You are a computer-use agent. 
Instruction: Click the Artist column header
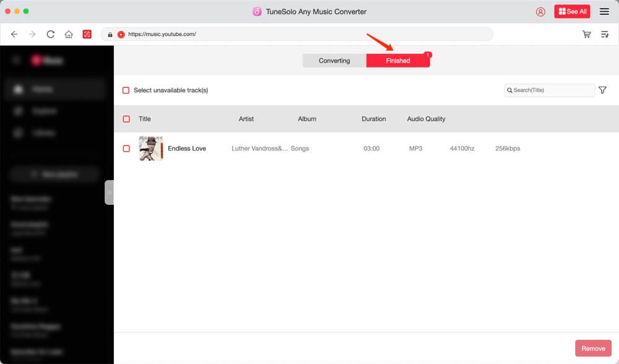click(246, 119)
